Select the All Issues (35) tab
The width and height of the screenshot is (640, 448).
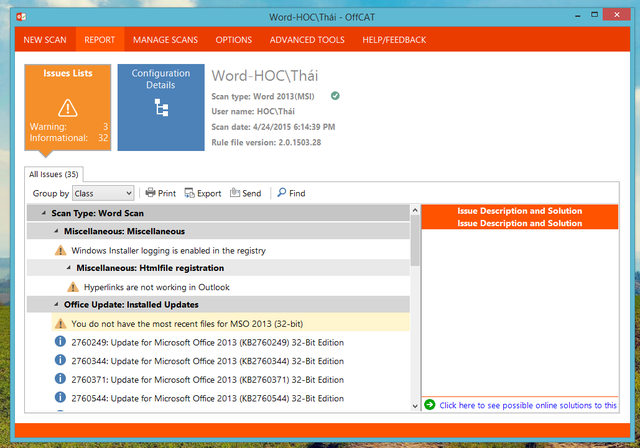(54, 174)
